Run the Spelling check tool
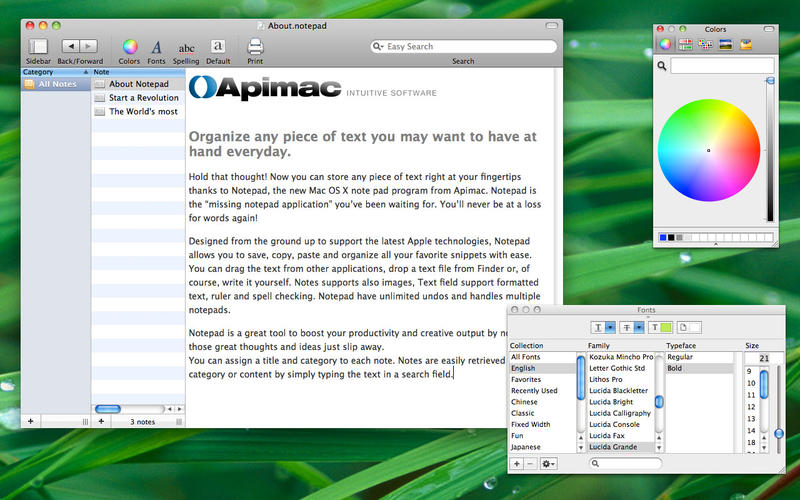Screen dimensions: 800x500 point(187,47)
